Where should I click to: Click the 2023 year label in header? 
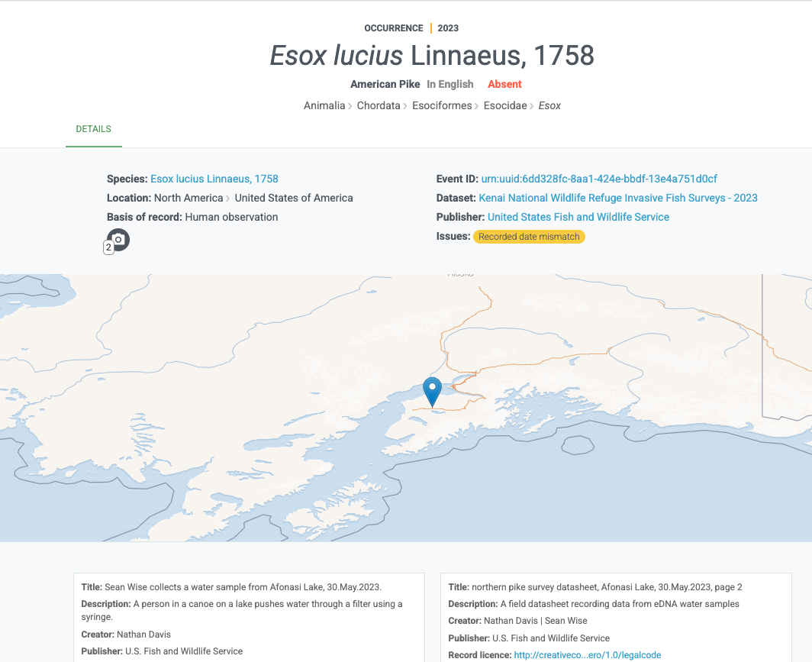click(x=448, y=28)
